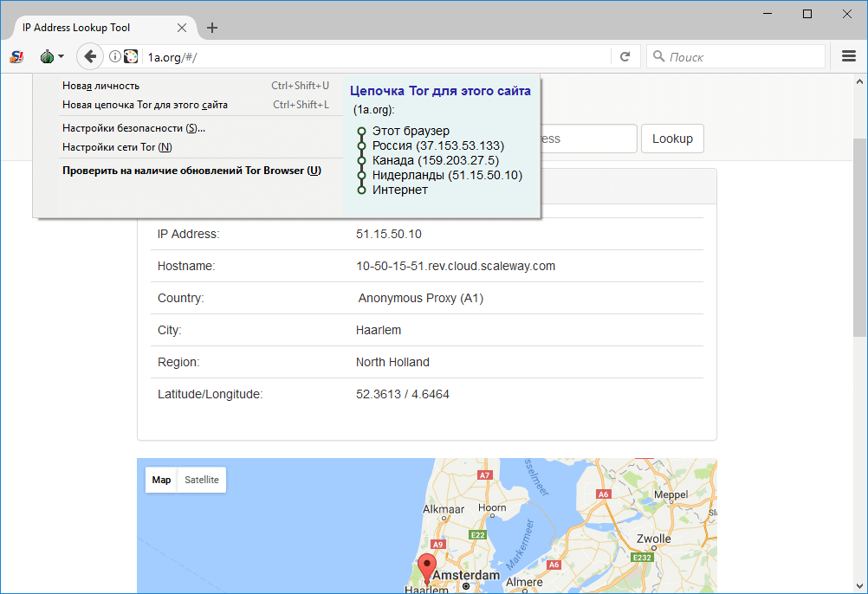Click into the URL address bar
Screen dimensions: 868x594
click(x=372, y=57)
